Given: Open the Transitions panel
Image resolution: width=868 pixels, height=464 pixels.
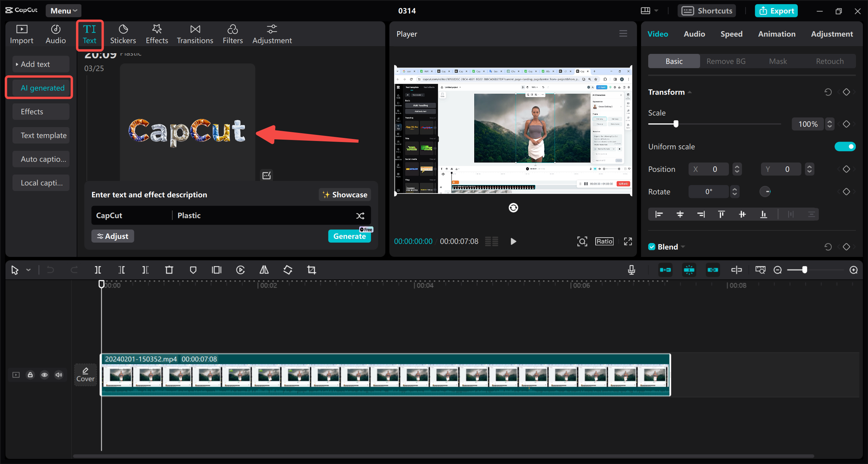Looking at the screenshot, I should [195, 34].
